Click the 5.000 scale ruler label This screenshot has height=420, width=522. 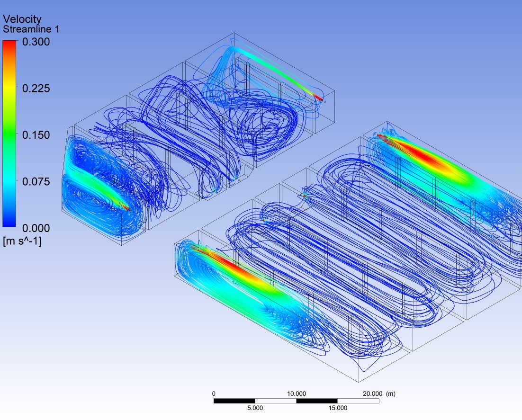[x=255, y=408]
